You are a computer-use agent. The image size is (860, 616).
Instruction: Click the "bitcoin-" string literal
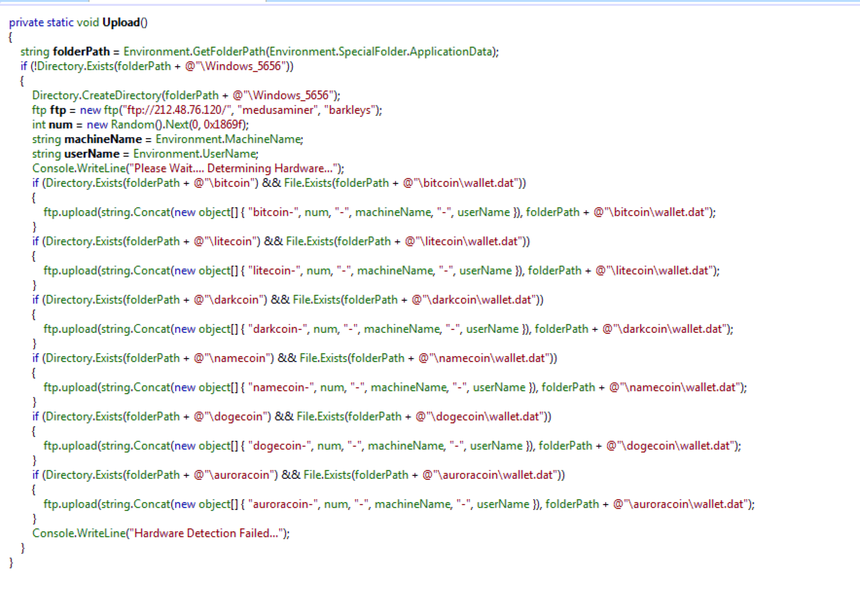(275, 212)
